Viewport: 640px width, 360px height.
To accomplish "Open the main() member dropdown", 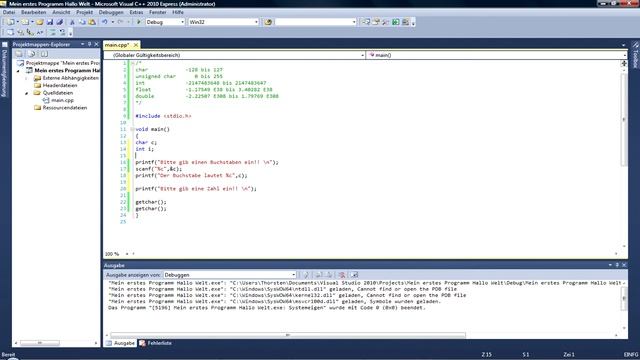I will [625, 55].
